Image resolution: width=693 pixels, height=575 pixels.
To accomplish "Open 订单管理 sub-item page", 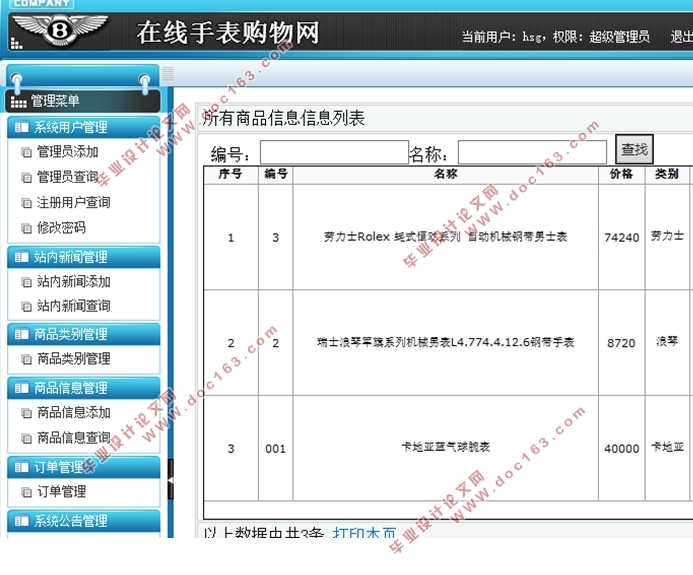I will coord(61,491).
